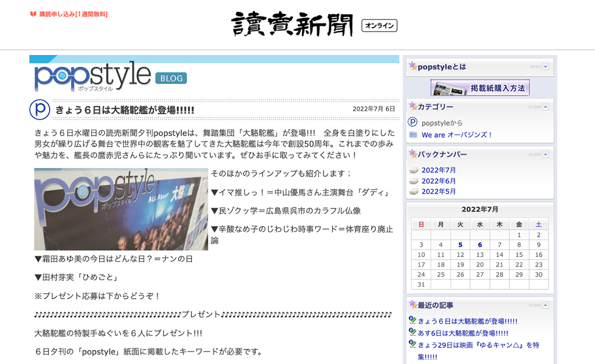Click the circled P icon beside article title

40,109
